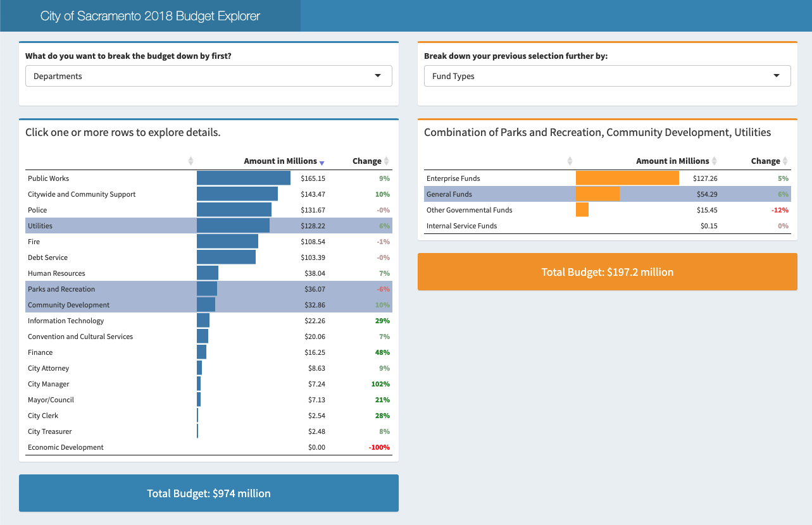Viewport: 812px width, 525px height.
Task: Sort departments by Amount in Millions
Action: point(284,161)
